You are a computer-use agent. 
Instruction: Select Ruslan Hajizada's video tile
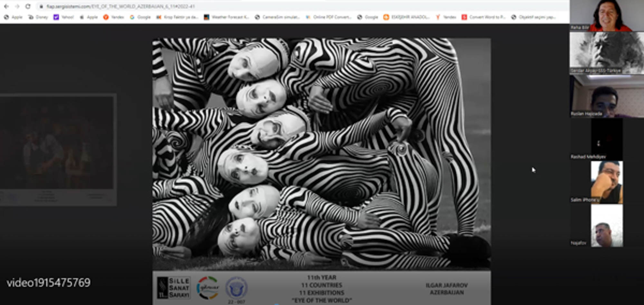[x=607, y=97]
